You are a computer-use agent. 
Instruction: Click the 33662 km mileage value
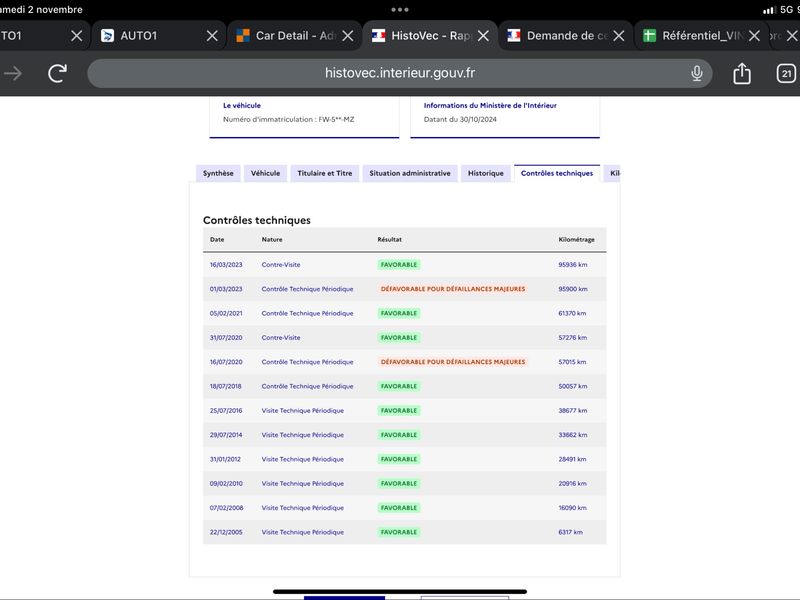(x=572, y=435)
